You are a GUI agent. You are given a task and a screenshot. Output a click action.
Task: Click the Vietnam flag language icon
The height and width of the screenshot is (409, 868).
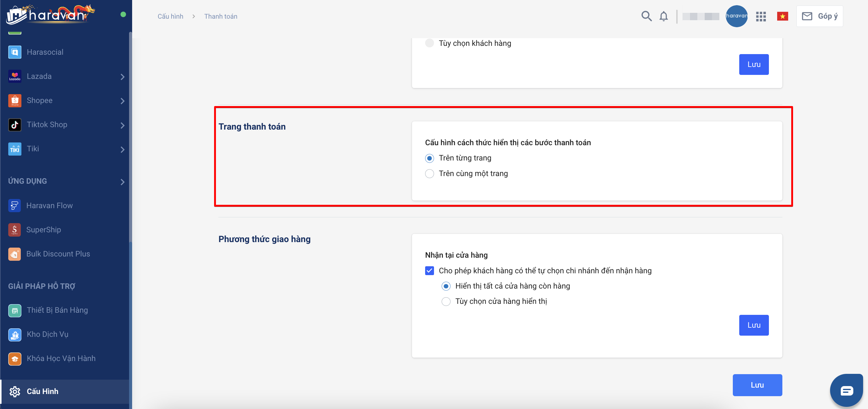click(x=782, y=16)
